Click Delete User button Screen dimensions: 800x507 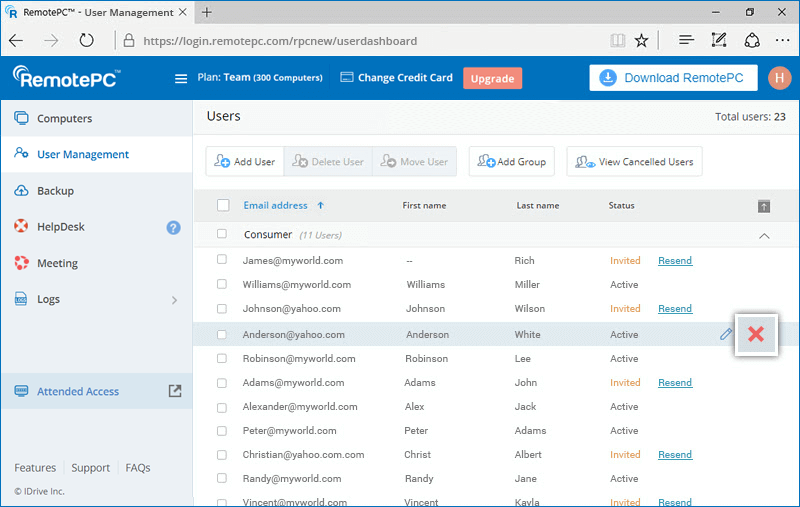328,161
